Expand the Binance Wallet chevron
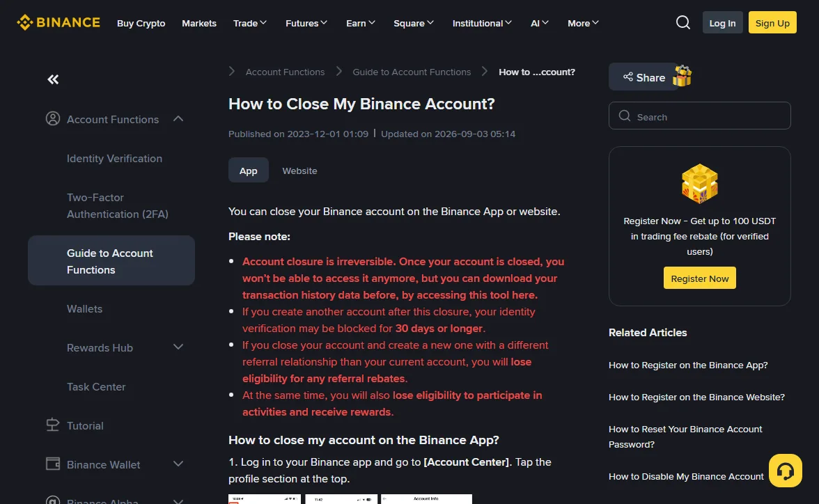 [x=178, y=464]
